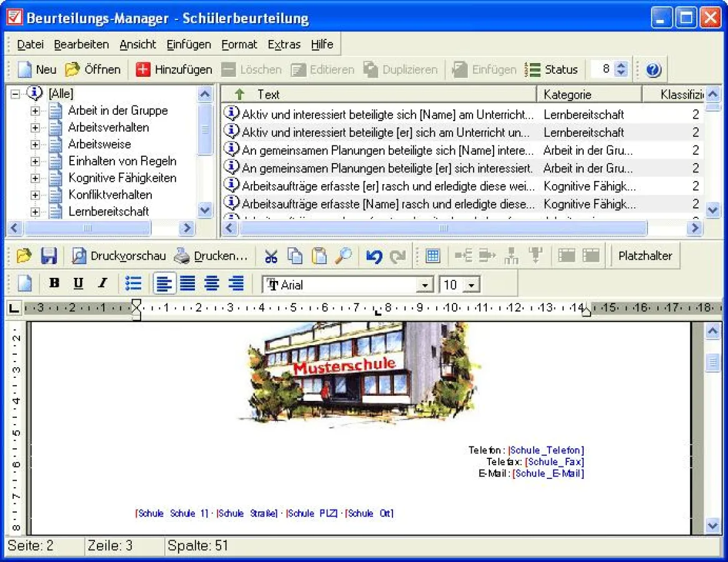Click the save disk icon
This screenshot has height=562, width=728.
click(49, 256)
